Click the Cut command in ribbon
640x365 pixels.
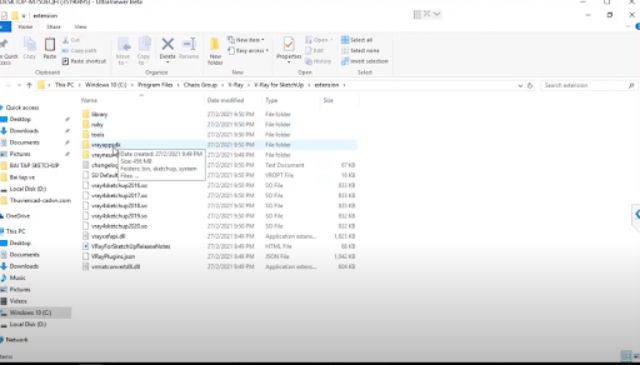71,40
